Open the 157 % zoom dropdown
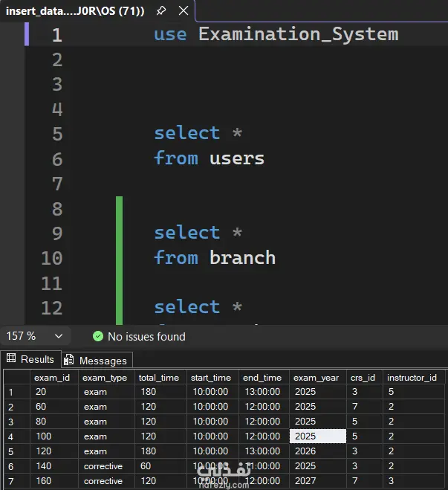This screenshot has height=490, width=448. coord(58,336)
